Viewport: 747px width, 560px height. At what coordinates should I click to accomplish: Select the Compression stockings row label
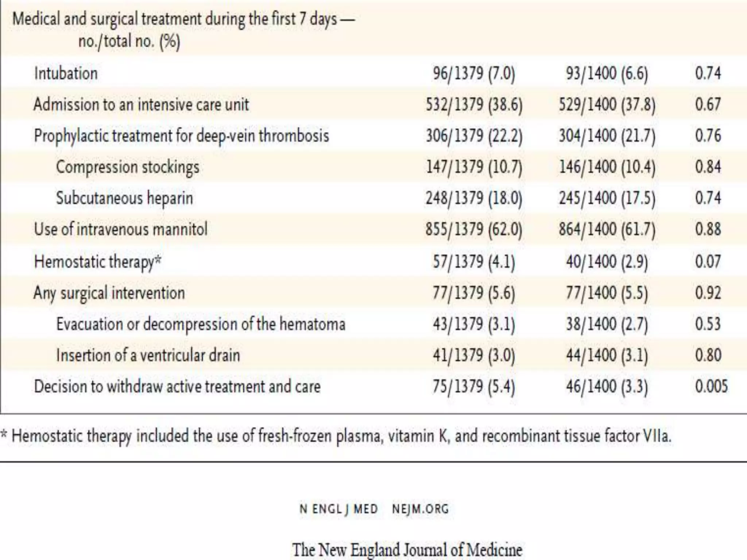(128, 167)
